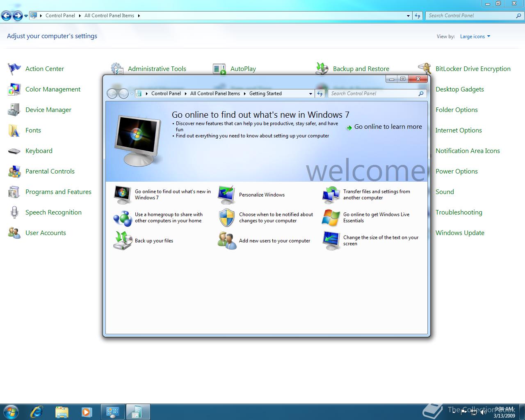Image resolution: width=525 pixels, height=420 pixels.
Task: Open Internet Options link
Action: click(x=459, y=130)
